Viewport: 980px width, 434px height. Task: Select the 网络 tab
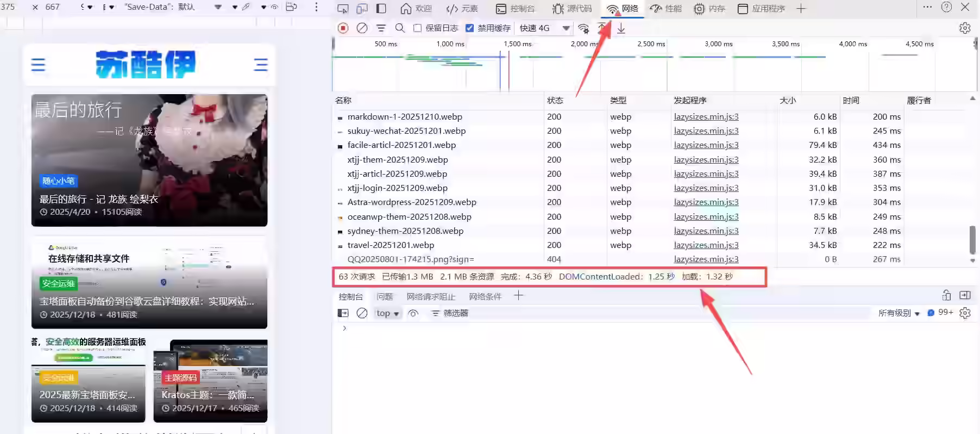tap(623, 9)
